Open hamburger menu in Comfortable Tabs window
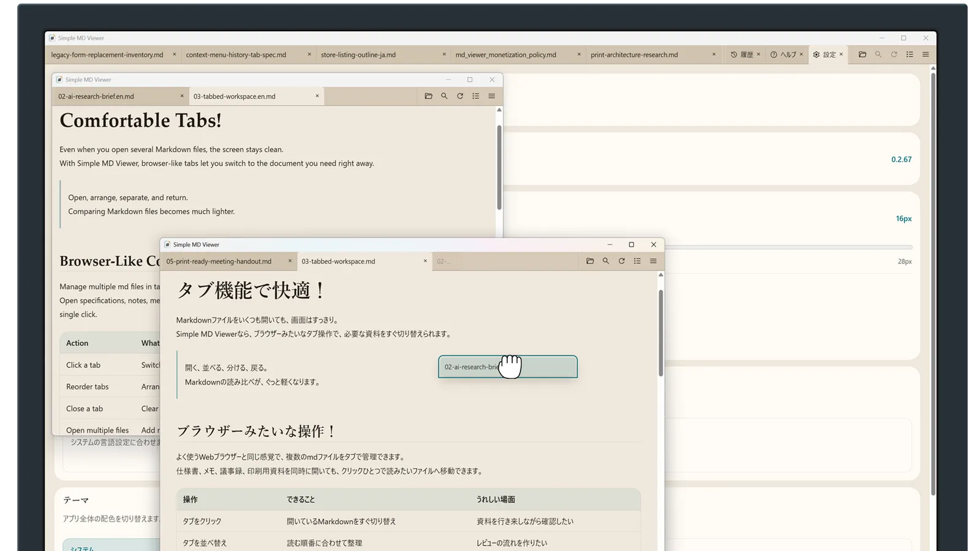980x551 pixels. [492, 96]
